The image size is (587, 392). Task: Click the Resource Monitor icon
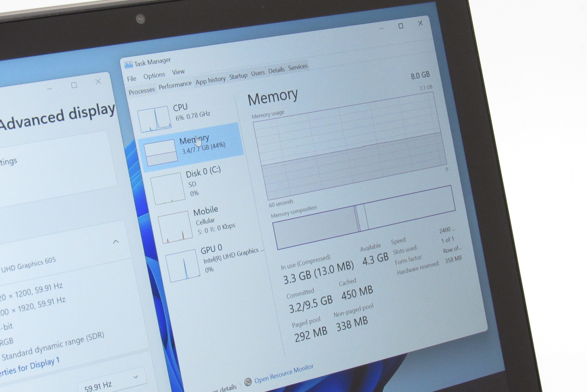(x=248, y=382)
